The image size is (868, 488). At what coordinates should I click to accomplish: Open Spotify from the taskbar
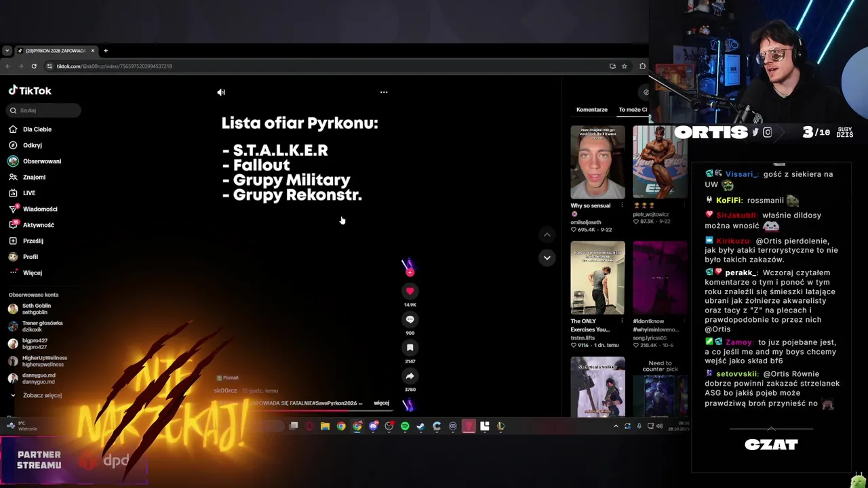405,426
